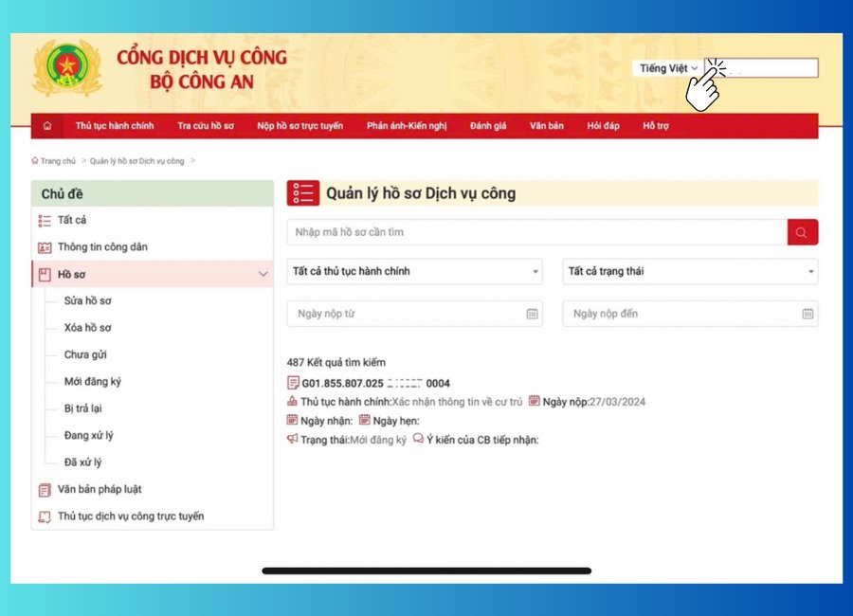
Task: Open Thủ tục hành chính menu
Action: pos(115,126)
